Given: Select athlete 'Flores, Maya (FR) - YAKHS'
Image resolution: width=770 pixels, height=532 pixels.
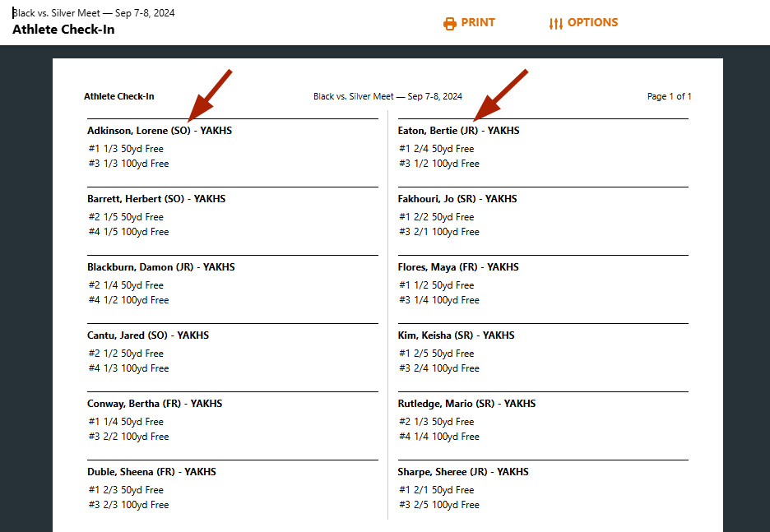Looking at the screenshot, I should click(458, 267).
